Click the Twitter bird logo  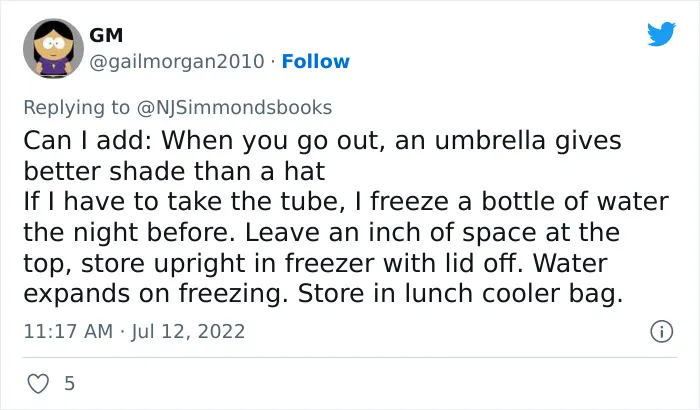[661, 33]
